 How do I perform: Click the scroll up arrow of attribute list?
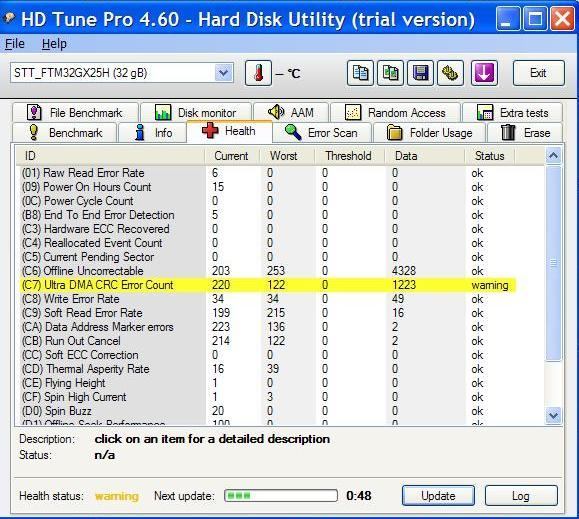[553, 156]
